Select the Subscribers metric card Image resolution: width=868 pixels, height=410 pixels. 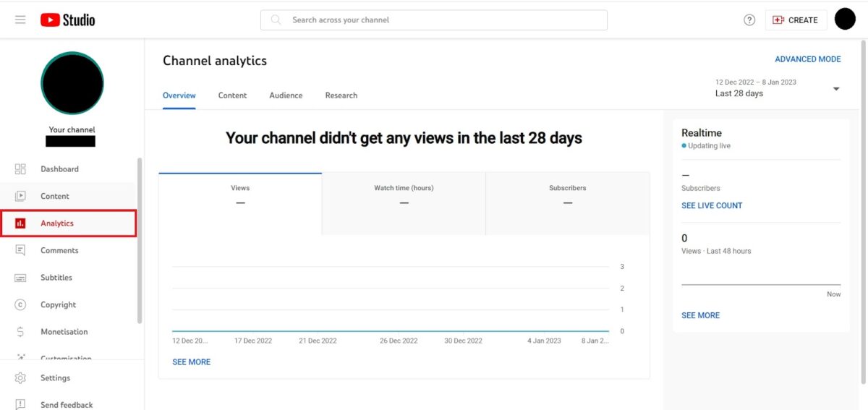(568, 203)
